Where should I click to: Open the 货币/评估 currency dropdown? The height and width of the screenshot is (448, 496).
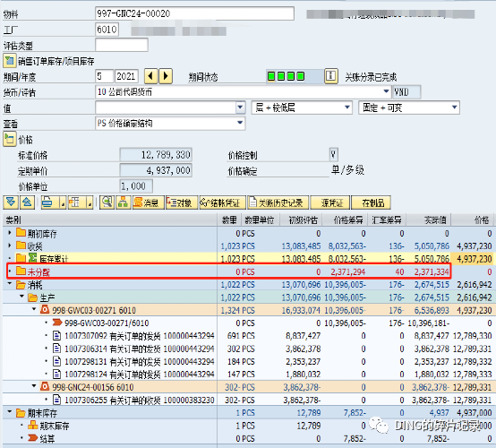pos(386,91)
